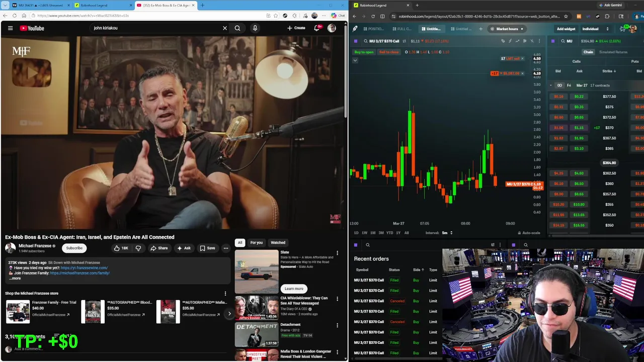The height and width of the screenshot is (362, 644).
Task: Go back in the YouTube browser window
Action: (x=5, y=16)
